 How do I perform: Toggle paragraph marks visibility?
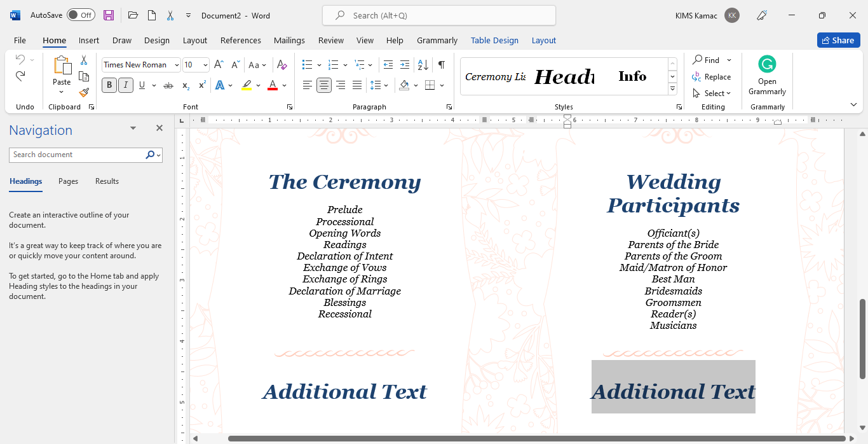[x=442, y=64]
